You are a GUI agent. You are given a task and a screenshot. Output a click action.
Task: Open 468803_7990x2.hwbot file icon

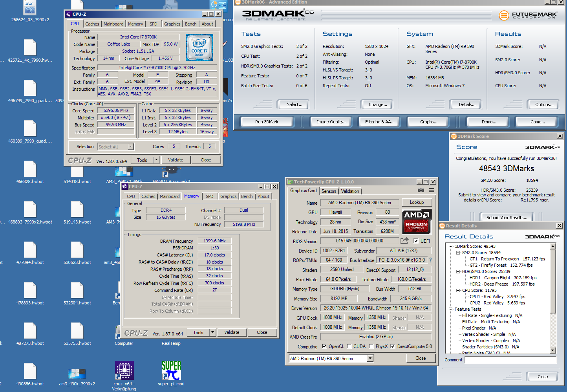30,209
